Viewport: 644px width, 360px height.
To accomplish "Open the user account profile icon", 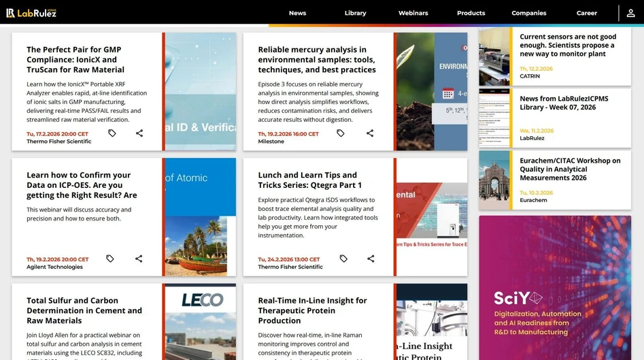I will coord(631,13).
